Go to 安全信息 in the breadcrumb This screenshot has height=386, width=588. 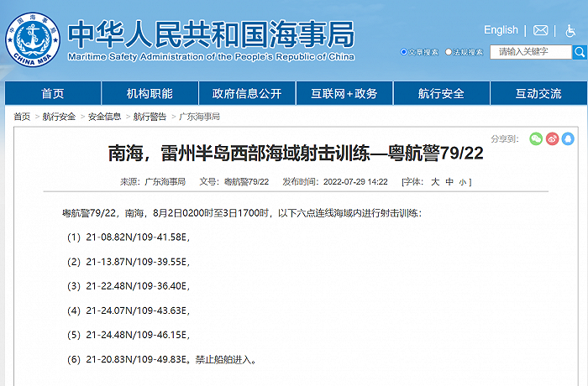point(105,117)
